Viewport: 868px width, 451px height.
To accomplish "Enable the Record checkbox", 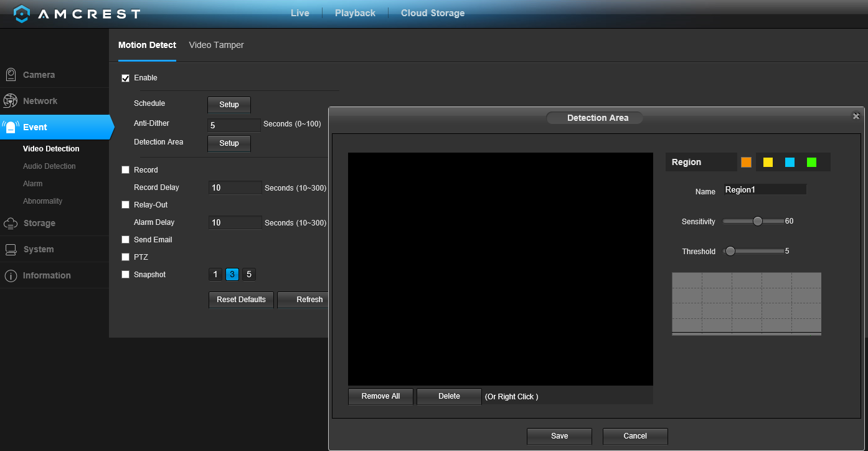I will (x=125, y=170).
